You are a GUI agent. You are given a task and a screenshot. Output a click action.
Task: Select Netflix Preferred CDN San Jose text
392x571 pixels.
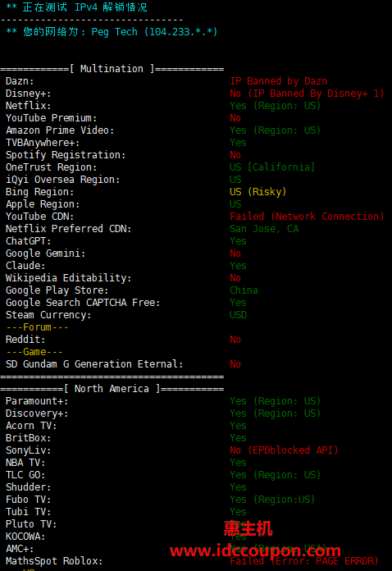click(x=264, y=229)
